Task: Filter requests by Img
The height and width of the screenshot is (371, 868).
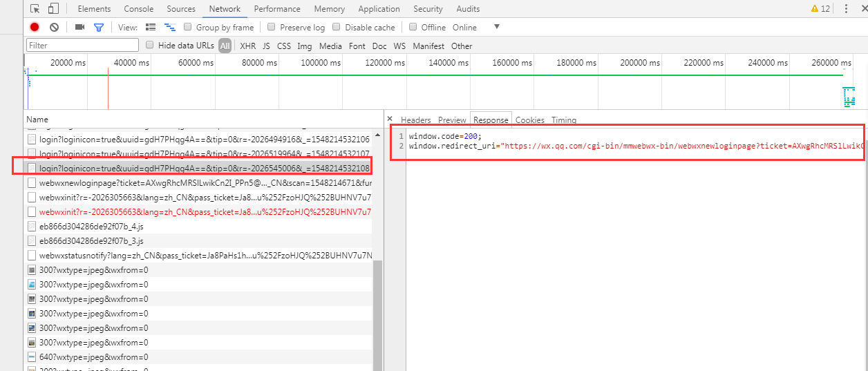Action: pyautogui.click(x=305, y=46)
